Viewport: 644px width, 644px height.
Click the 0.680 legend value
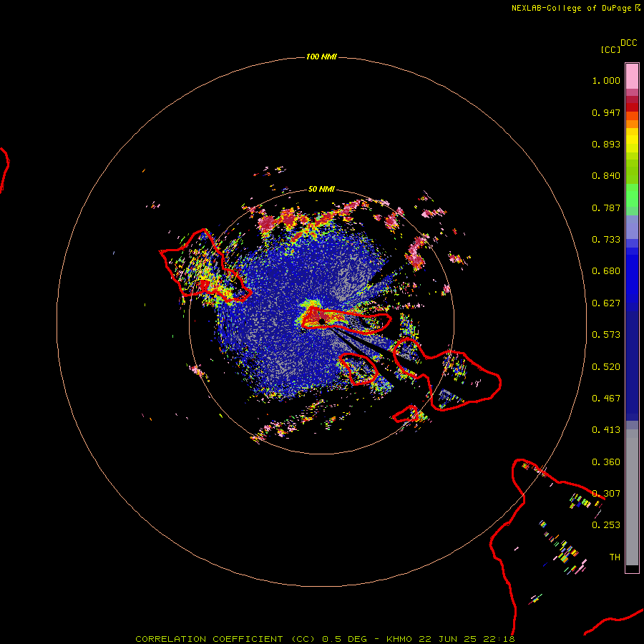(606, 271)
